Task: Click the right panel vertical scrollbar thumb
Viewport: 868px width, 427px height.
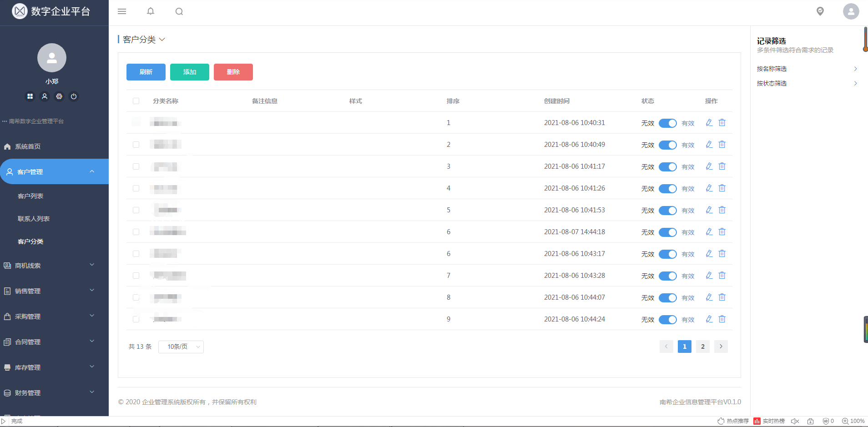Action: click(865, 39)
